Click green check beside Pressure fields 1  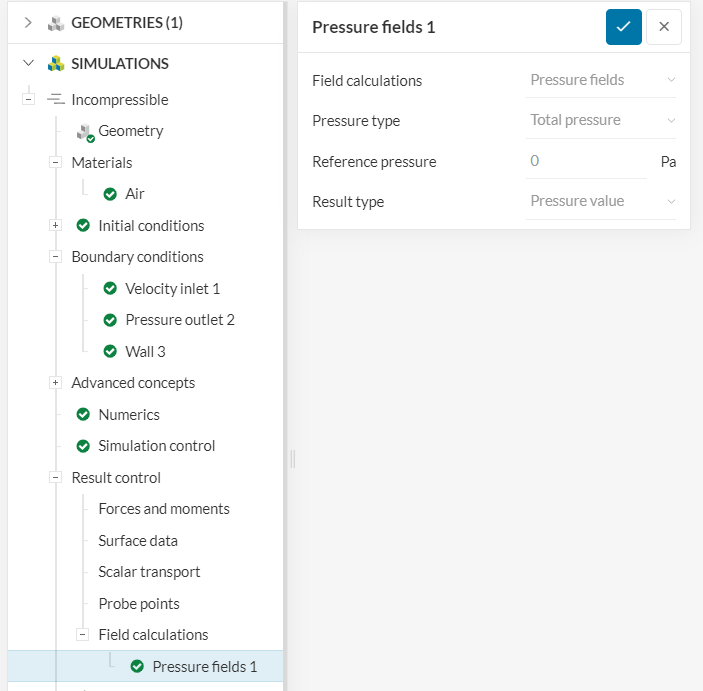pyautogui.click(x=137, y=667)
